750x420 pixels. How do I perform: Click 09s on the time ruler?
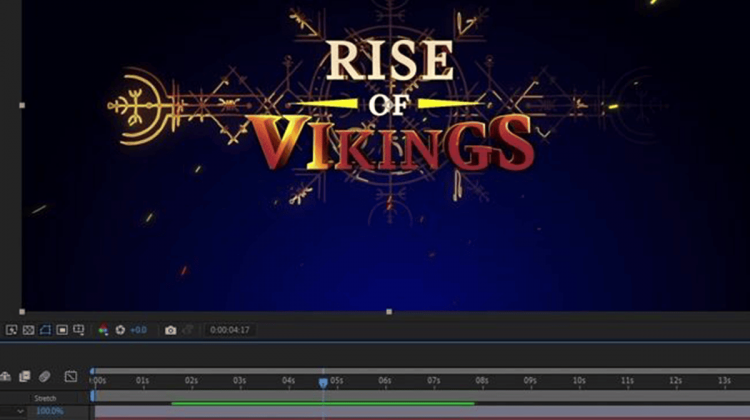530,381
